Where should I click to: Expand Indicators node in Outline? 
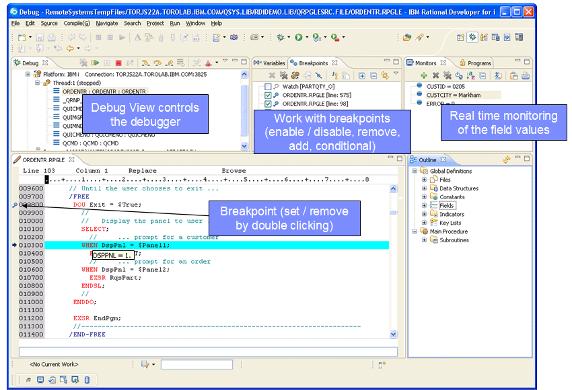(424, 214)
